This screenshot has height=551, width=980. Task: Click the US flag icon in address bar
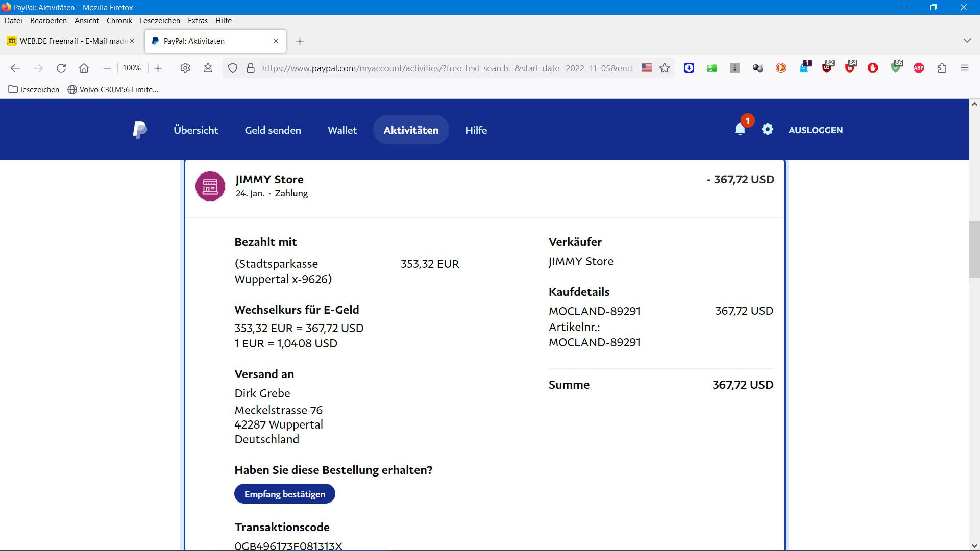coord(647,68)
